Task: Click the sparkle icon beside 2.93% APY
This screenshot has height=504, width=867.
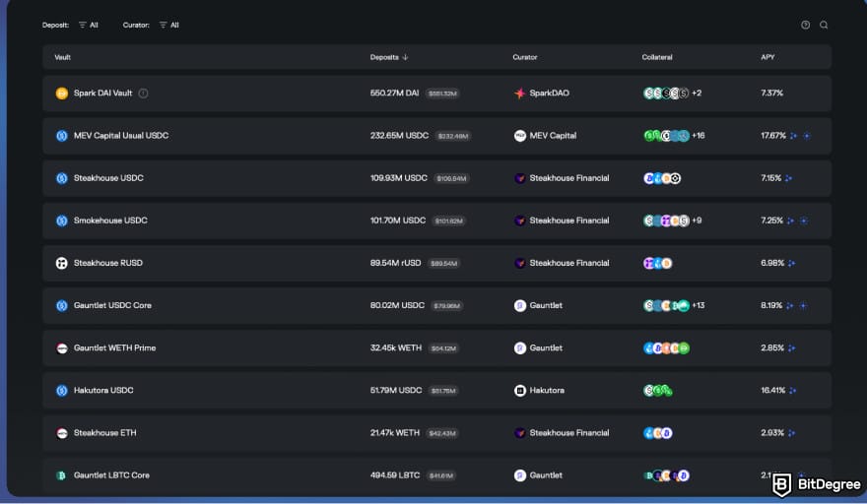Action: click(x=792, y=433)
